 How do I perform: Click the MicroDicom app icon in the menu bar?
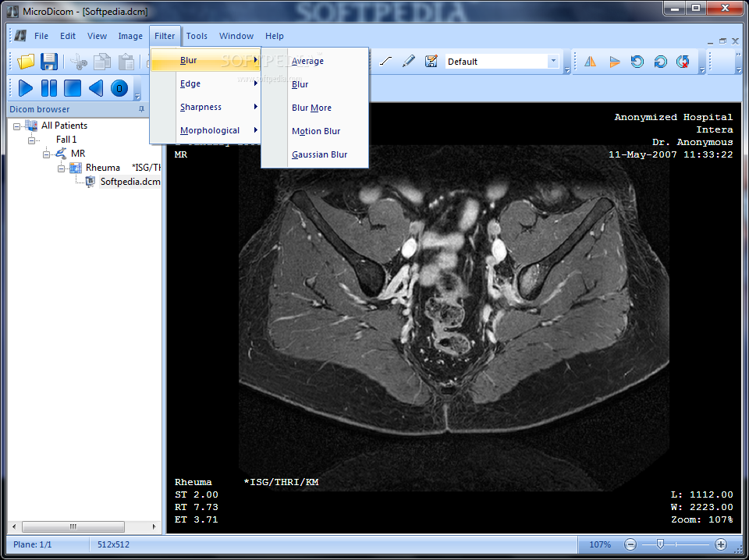pyautogui.click(x=20, y=36)
